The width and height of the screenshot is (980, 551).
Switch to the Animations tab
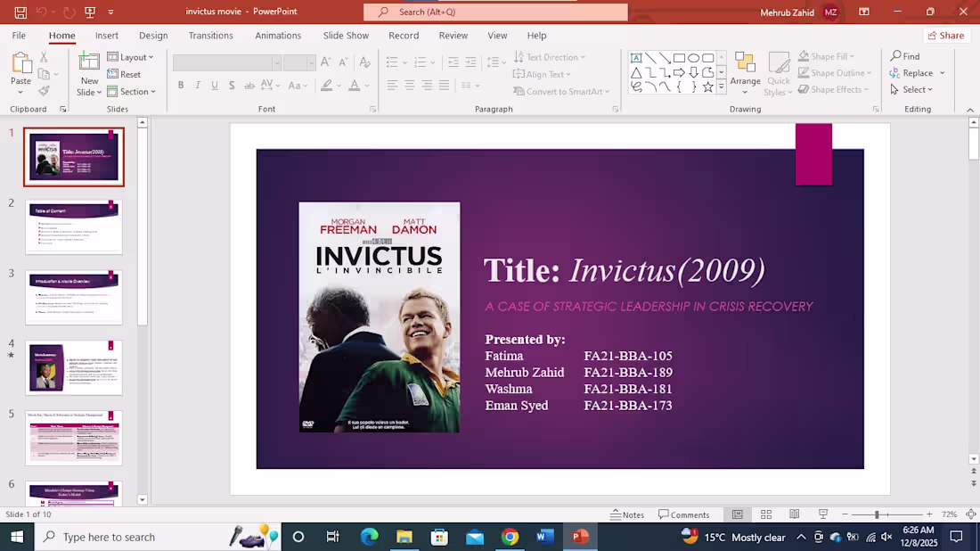coord(278,36)
